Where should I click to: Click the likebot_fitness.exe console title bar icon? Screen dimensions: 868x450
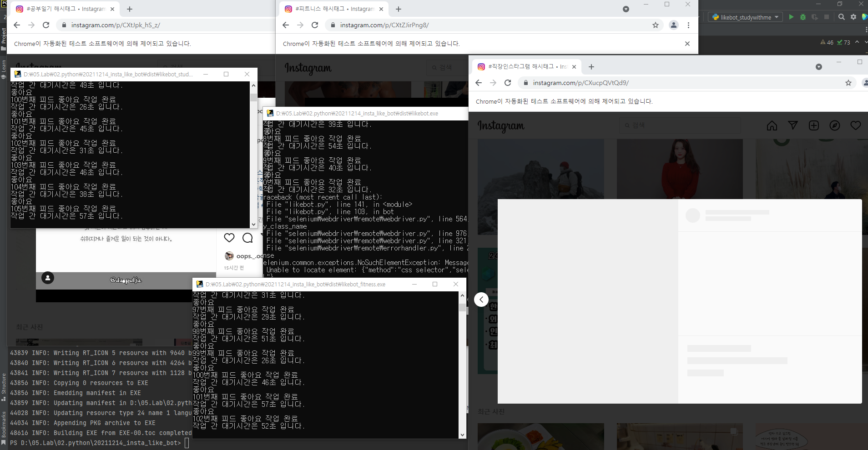coord(199,284)
